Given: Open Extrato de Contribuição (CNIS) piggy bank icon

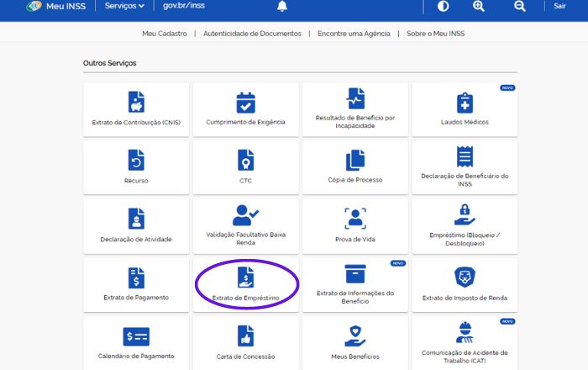Looking at the screenshot, I should click(x=136, y=103).
